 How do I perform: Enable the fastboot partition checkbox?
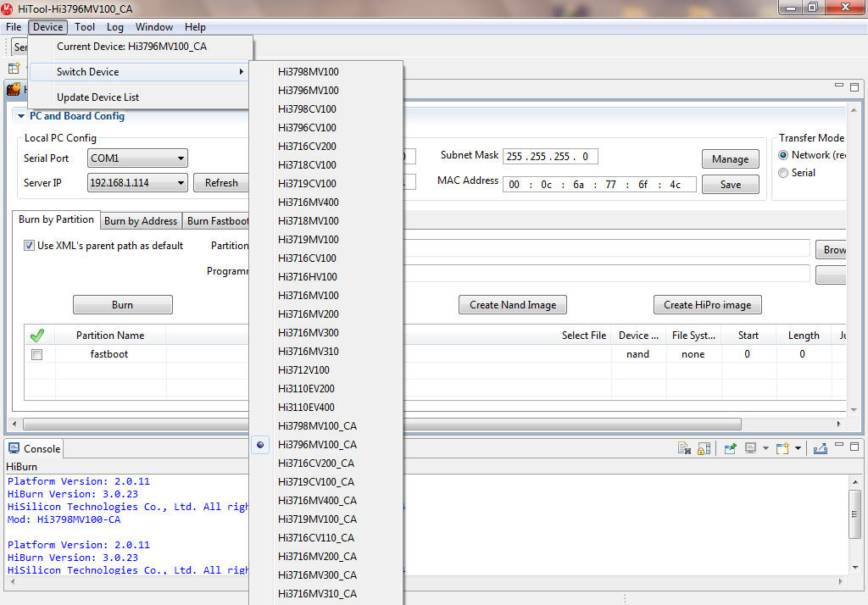(36, 355)
